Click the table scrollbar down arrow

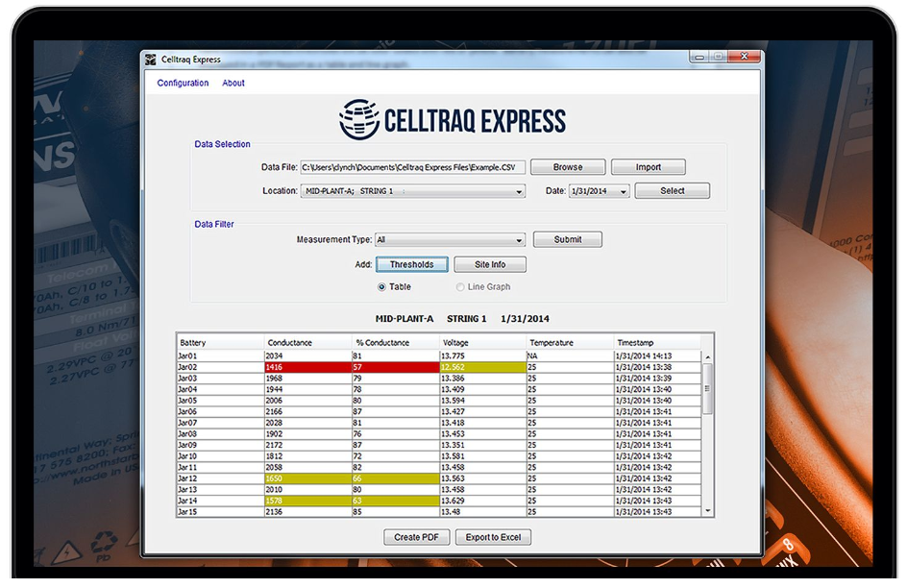[707, 511]
